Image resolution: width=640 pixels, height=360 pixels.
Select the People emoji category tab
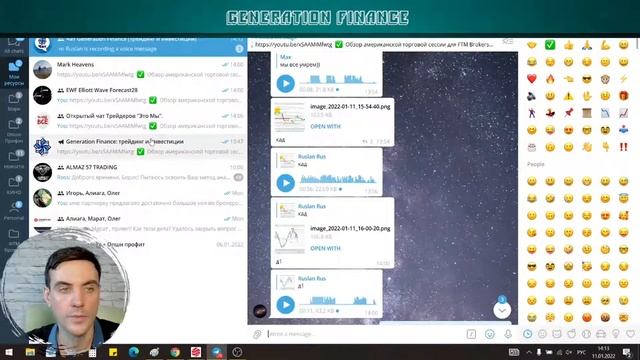542,334
